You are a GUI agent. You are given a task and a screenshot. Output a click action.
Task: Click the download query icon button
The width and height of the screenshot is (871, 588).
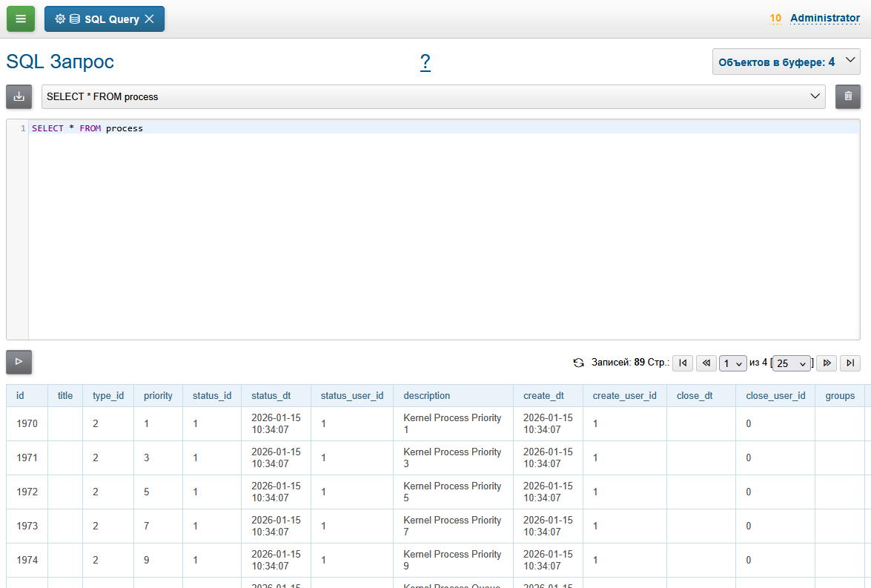coord(19,96)
